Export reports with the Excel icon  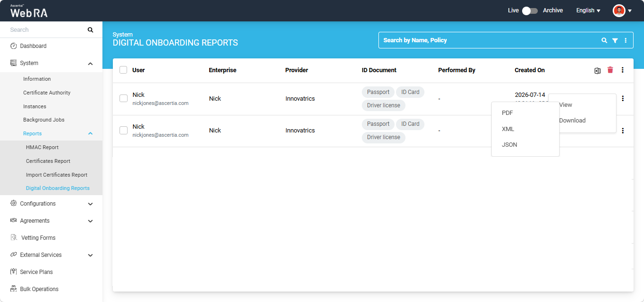[x=598, y=70]
